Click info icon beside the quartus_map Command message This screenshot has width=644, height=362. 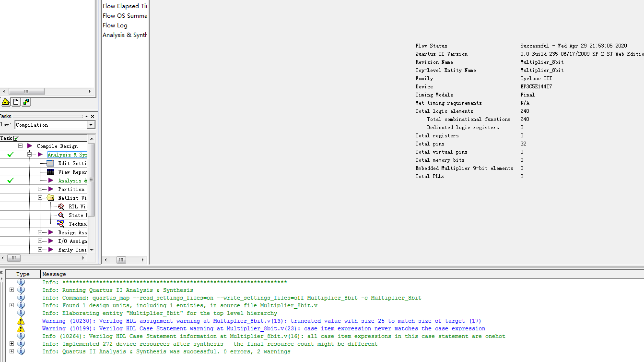pos(21,298)
